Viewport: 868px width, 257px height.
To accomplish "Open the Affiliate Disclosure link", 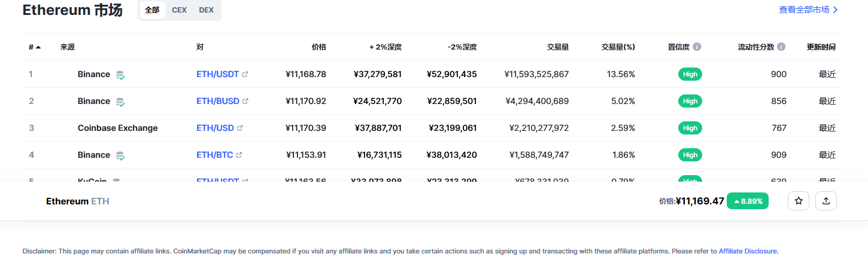I will (x=748, y=251).
